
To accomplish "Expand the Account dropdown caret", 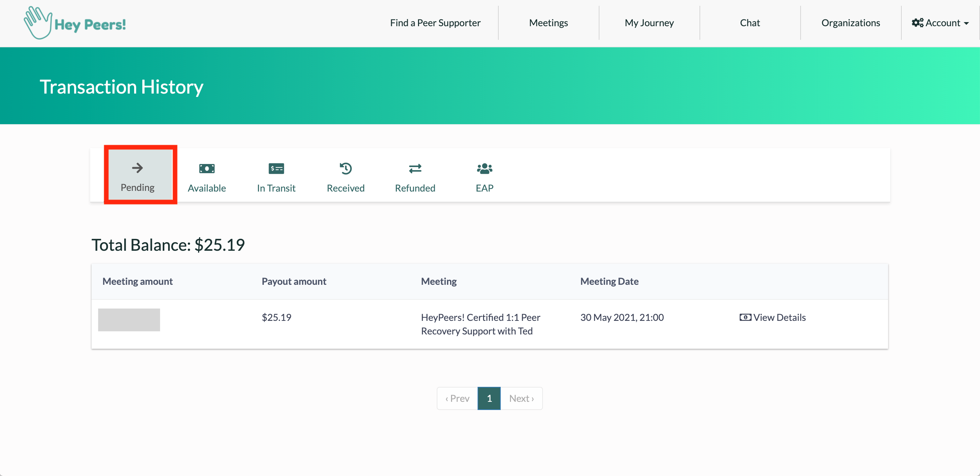I will (966, 23).
